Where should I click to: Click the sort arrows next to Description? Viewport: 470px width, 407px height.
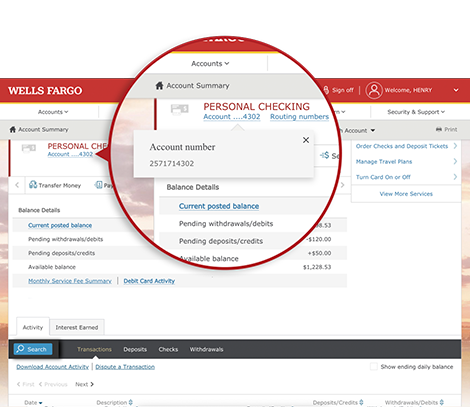[x=131, y=403]
